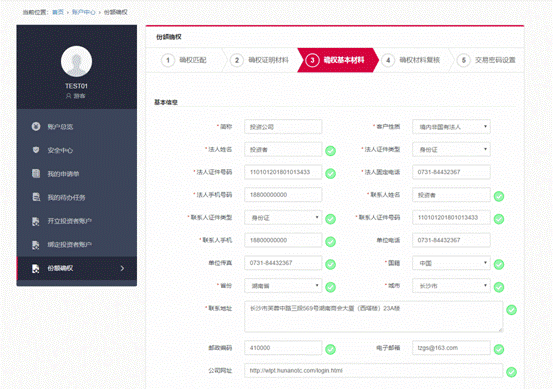553x389 pixels.
Task: Click the green checkmark beside 联系人手机 field
Action: click(x=330, y=242)
